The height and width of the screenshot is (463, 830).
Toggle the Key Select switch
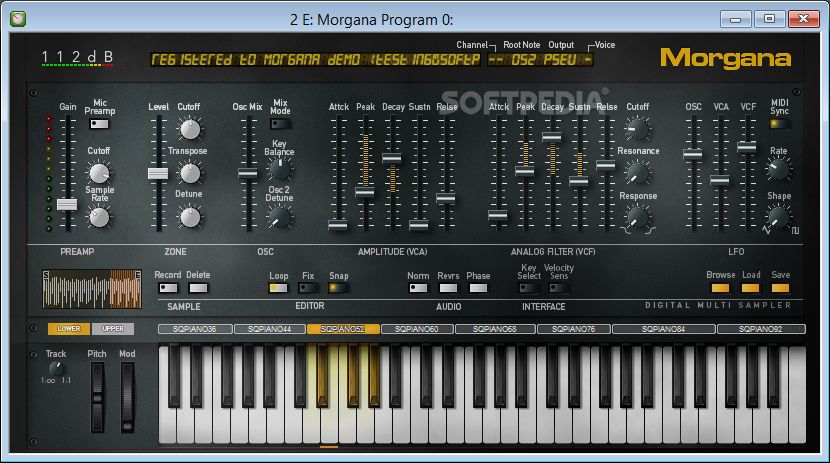[529, 288]
